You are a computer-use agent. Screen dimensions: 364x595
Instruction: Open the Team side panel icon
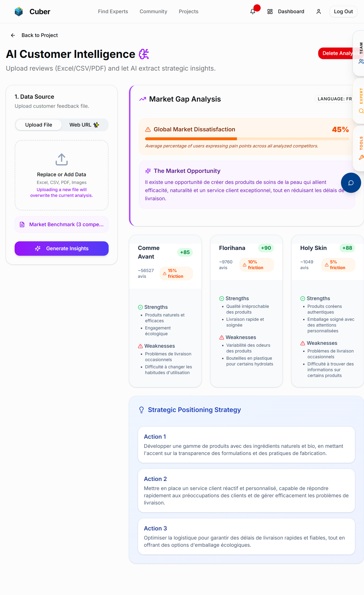[x=361, y=61]
